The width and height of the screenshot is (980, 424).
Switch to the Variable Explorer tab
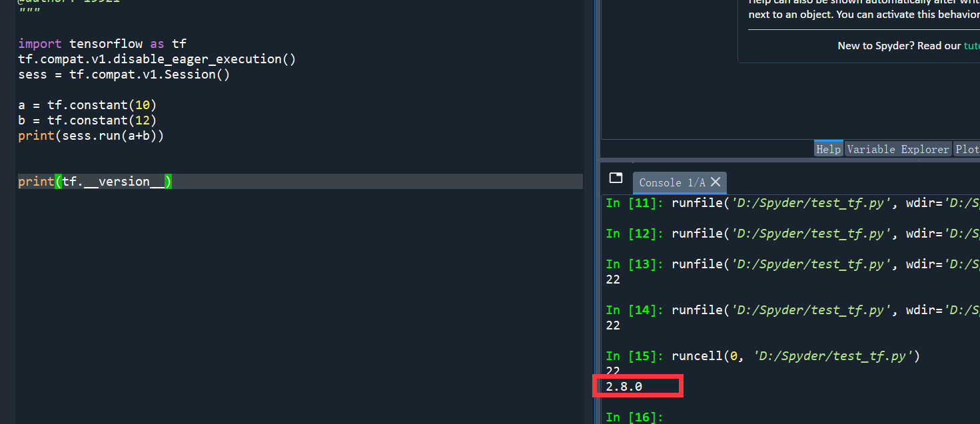pyautogui.click(x=898, y=149)
